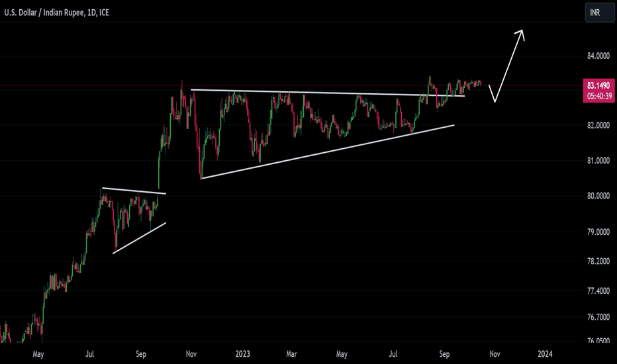Click the 82.0000 price axis label

[598, 126]
